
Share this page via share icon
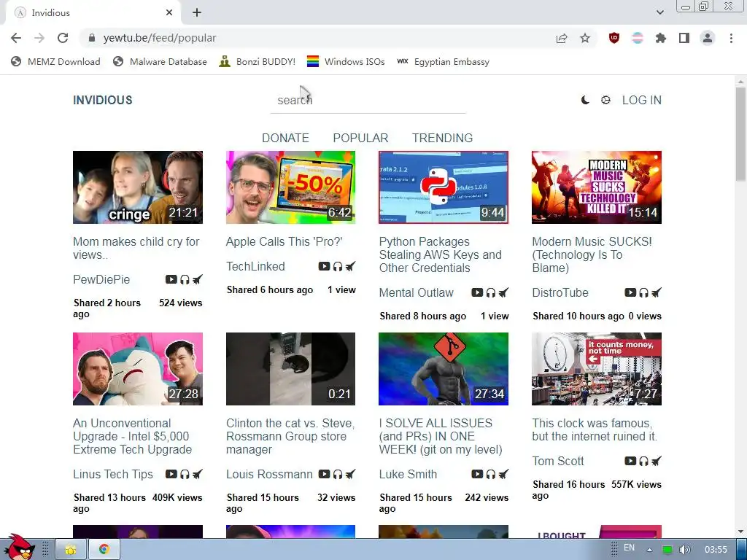[562, 38]
